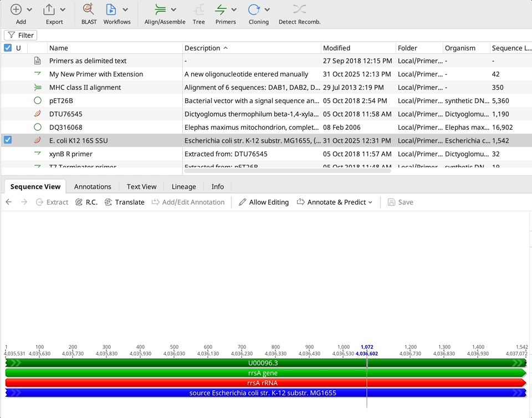532x418 pixels.
Task: Uncheck the E. coli K12 16S SSU checkbox
Action: [8, 140]
